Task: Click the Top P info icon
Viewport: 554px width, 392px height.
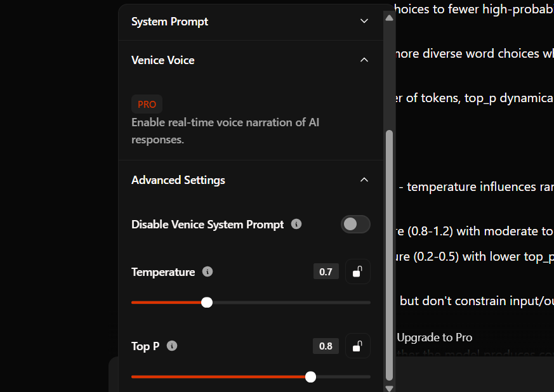Action: click(171, 346)
